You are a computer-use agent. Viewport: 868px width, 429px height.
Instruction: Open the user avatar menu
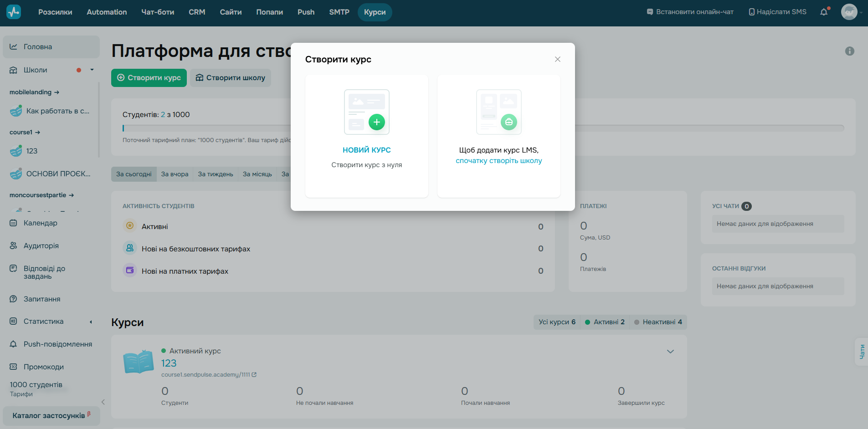coord(849,12)
